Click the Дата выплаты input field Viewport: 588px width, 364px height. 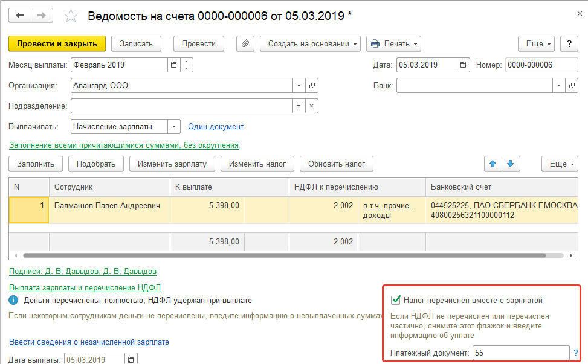coord(94,360)
